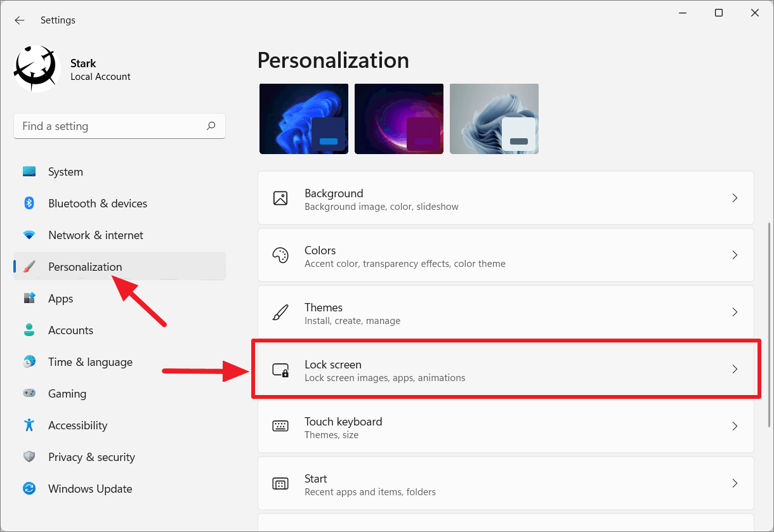Click the Background picture icon
Viewport: 774px width, 532px height.
[280, 198]
